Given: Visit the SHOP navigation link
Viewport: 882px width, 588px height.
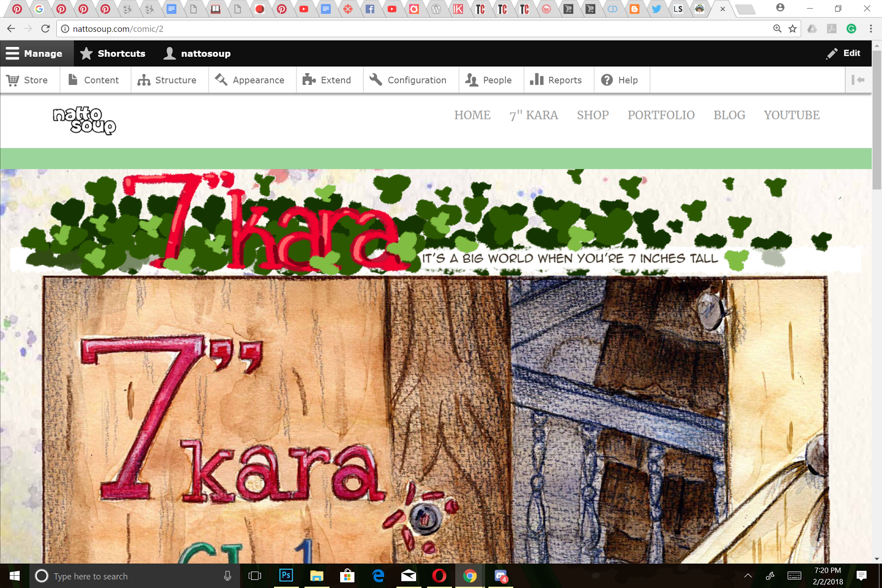Looking at the screenshot, I should point(593,115).
